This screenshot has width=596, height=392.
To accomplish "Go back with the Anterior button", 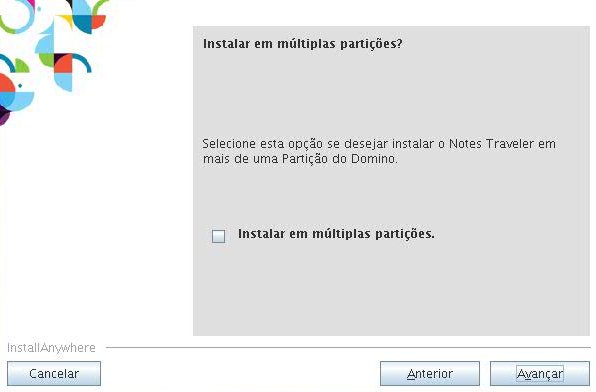I will pyautogui.click(x=430, y=373).
